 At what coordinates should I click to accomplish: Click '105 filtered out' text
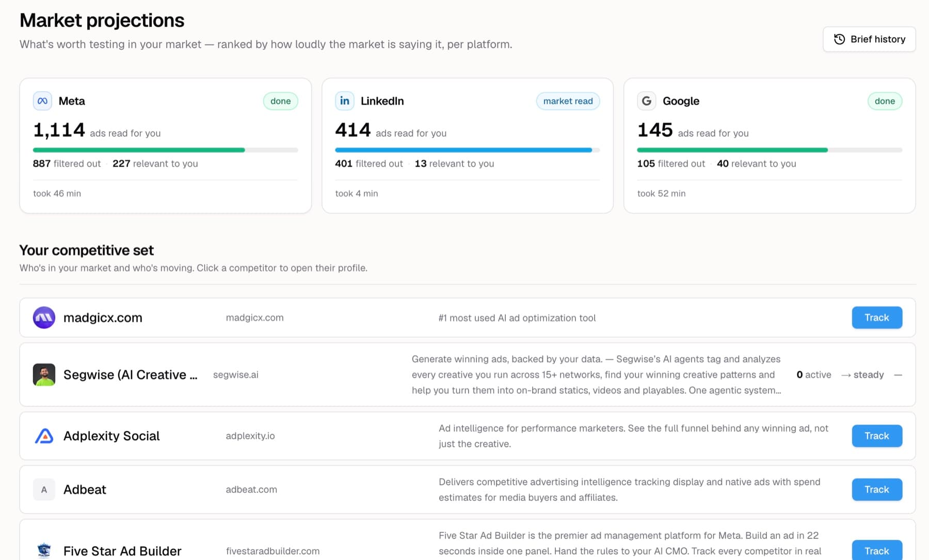tap(671, 163)
